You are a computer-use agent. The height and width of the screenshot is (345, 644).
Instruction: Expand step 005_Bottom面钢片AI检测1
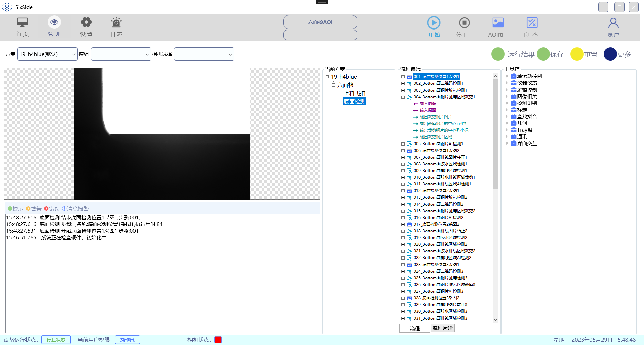pos(403,144)
